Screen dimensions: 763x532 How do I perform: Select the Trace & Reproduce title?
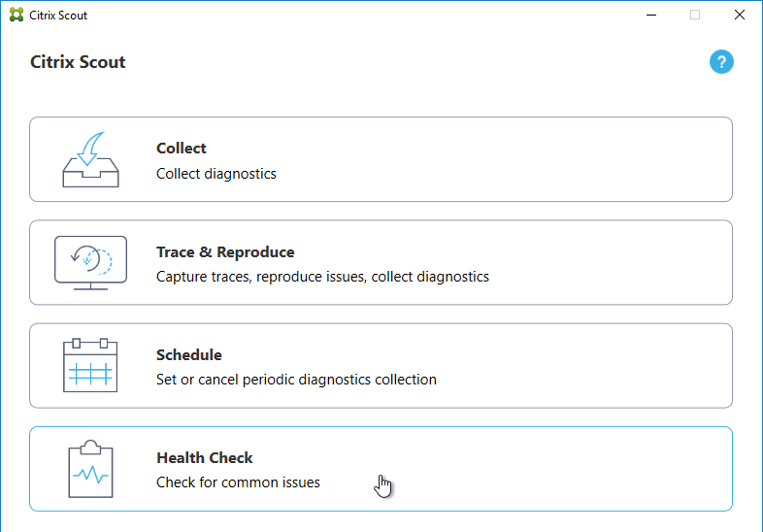[225, 252]
